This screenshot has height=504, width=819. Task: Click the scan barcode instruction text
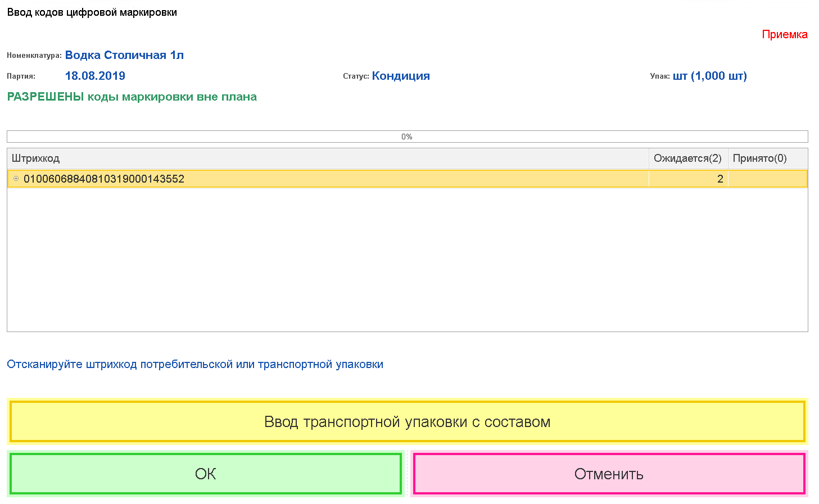click(195, 364)
